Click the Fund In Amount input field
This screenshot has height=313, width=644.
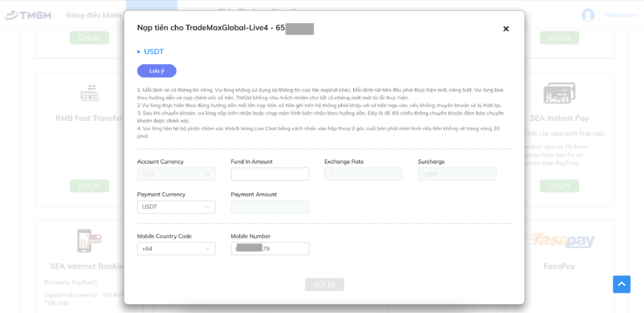[270, 174]
